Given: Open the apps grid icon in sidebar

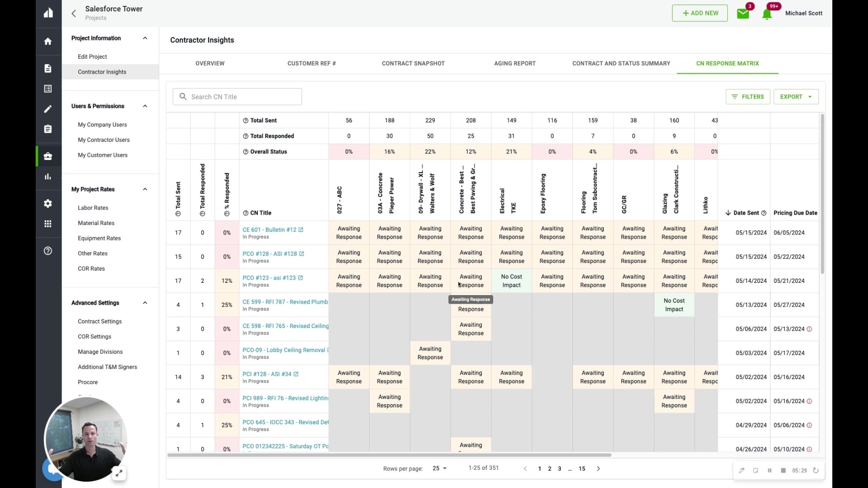Looking at the screenshot, I should click(48, 224).
